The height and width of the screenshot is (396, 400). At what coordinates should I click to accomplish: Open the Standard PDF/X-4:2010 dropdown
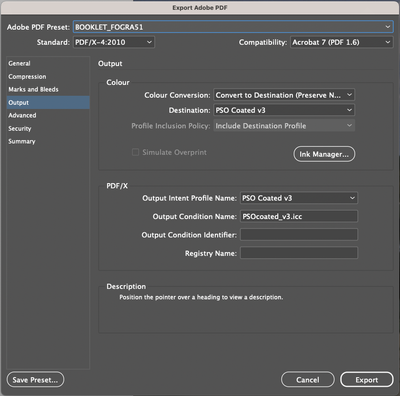pyautogui.click(x=114, y=42)
